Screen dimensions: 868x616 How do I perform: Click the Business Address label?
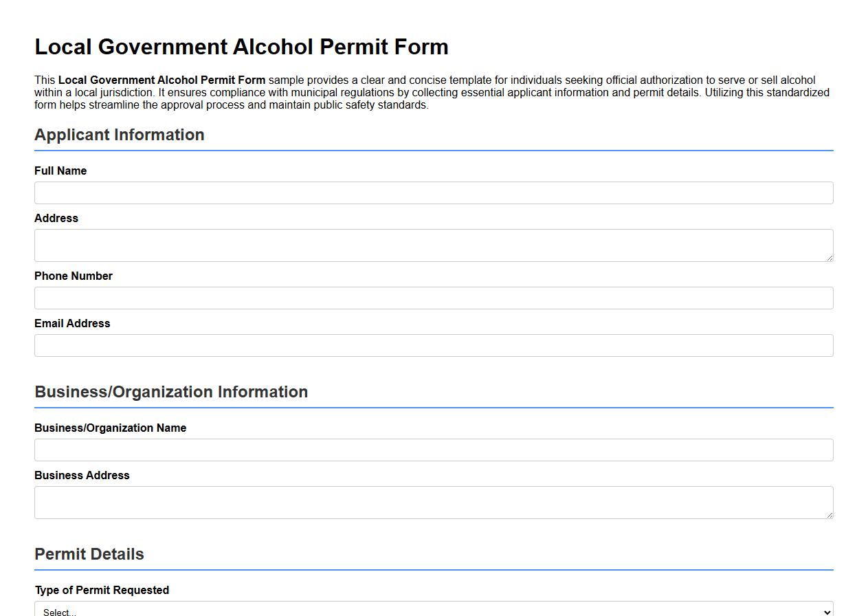click(82, 475)
